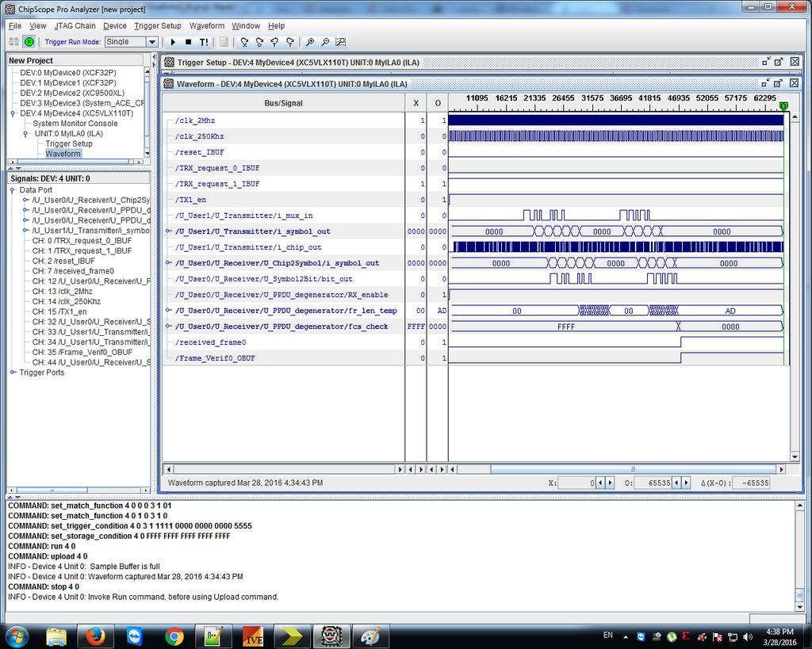Expand the U_User0/U_Receiver/U_Chip2Sy bus in signals list
Viewport: 812px width, 649px height.
click(25, 200)
